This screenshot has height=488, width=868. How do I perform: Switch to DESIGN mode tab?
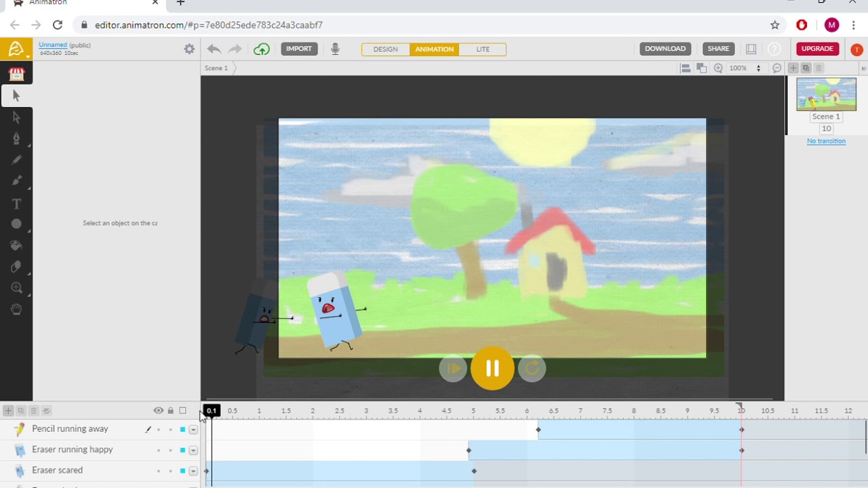point(385,49)
